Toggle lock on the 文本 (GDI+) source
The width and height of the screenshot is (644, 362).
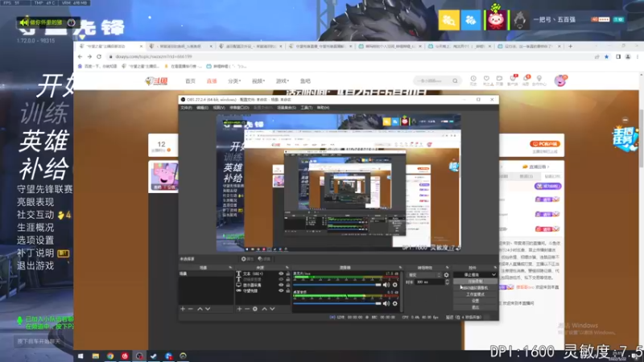pyautogui.click(x=287, y=274)
